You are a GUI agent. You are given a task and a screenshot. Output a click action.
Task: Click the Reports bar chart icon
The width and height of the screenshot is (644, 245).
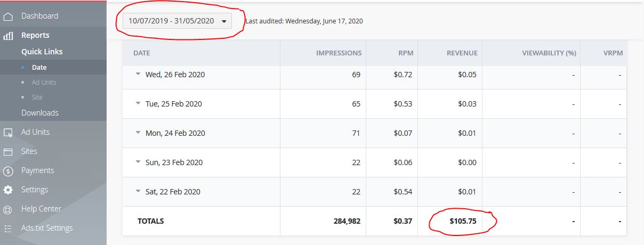point(8,36)
